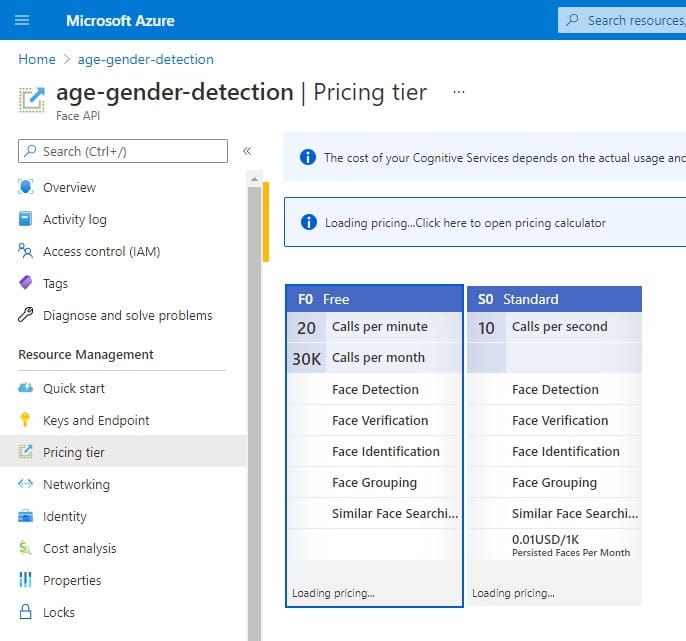
Task: Click Face Grouping in Free tier
Action: pyautogui.click(x=374, y=482)
